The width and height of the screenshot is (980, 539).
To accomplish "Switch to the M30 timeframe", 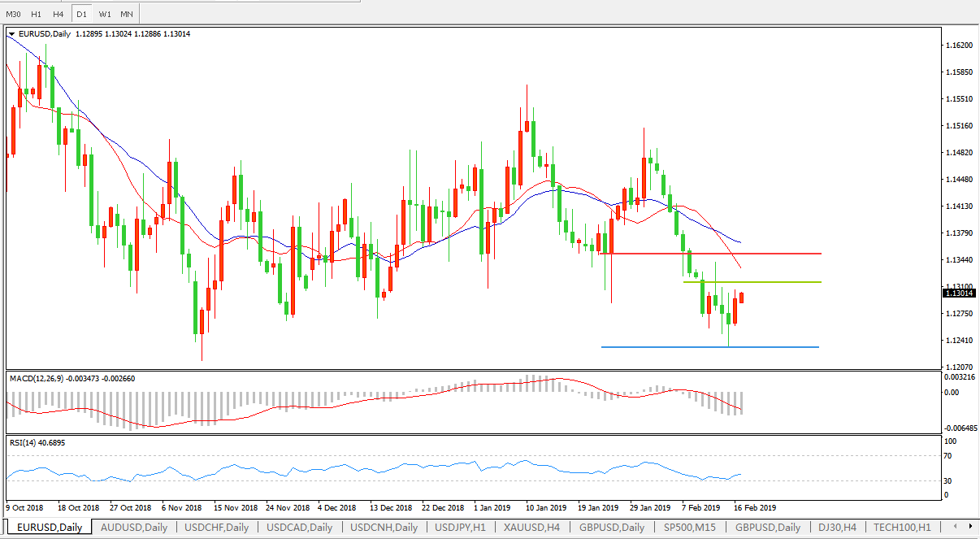I will (x=13, y=14).
